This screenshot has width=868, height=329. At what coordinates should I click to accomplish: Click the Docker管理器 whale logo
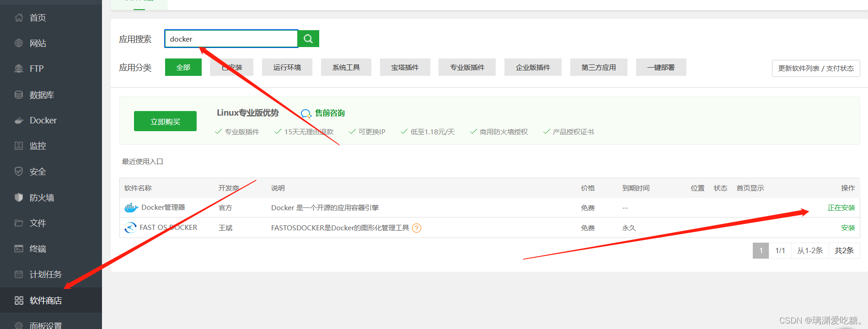(131, 208)
